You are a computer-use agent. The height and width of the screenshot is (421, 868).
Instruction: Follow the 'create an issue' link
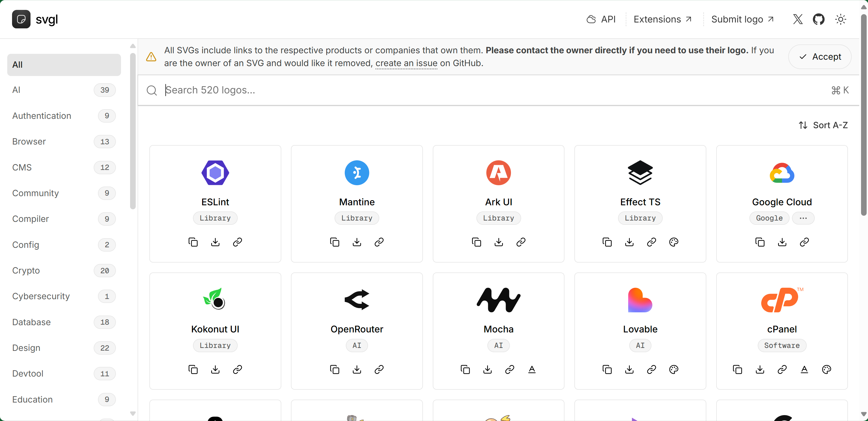[406, 63]
